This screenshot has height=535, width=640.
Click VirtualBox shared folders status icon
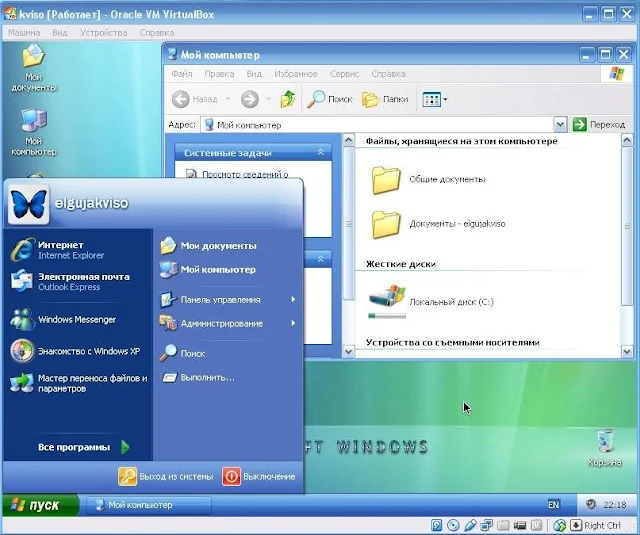tap(503, 525)
